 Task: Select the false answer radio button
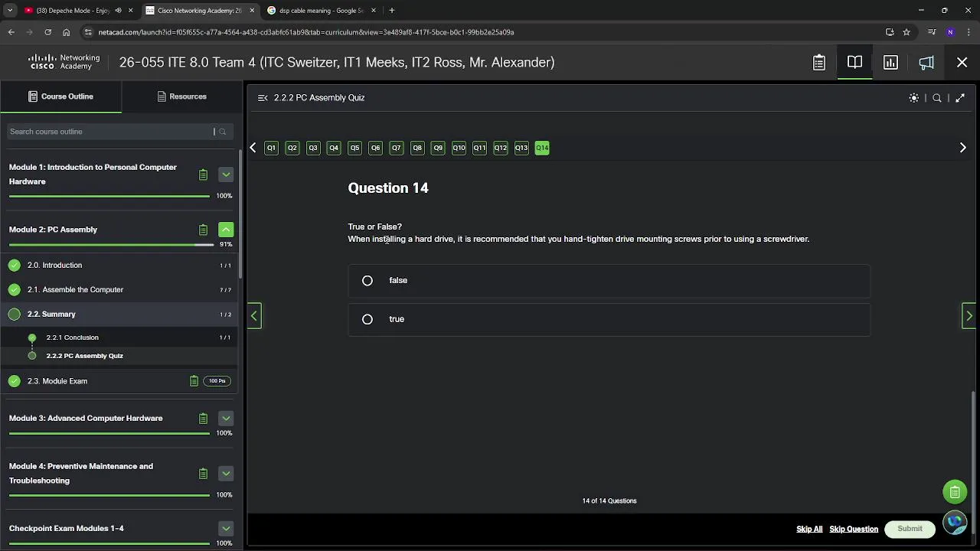pyautogui.click(x=367, y=281)
